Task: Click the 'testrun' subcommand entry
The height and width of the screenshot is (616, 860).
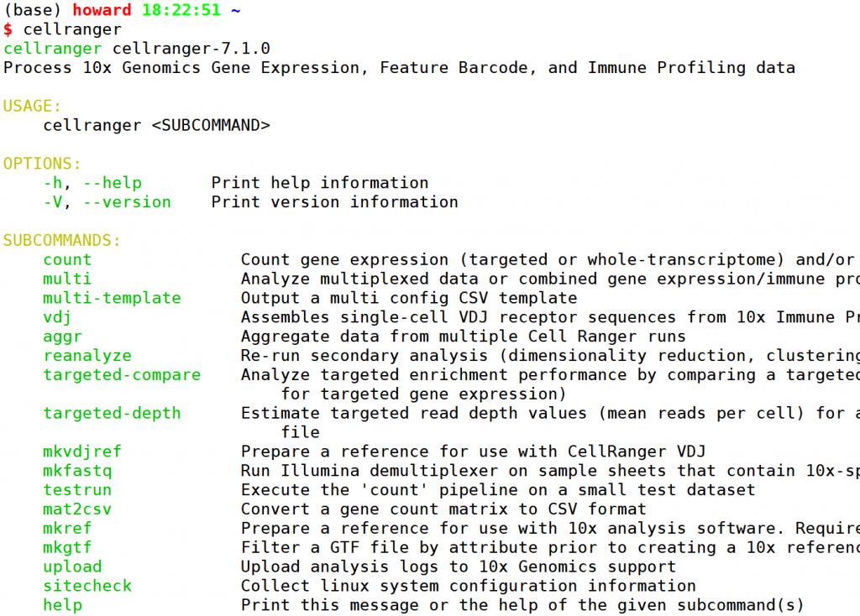Action: click(77, 490)
